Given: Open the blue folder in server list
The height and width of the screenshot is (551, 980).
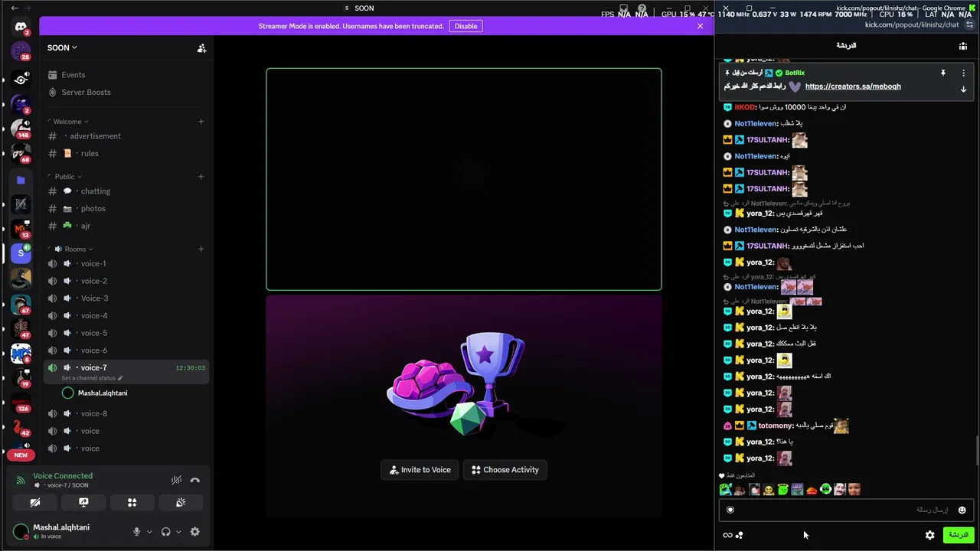Looking at the screenshot, I should tap(21, 181).
